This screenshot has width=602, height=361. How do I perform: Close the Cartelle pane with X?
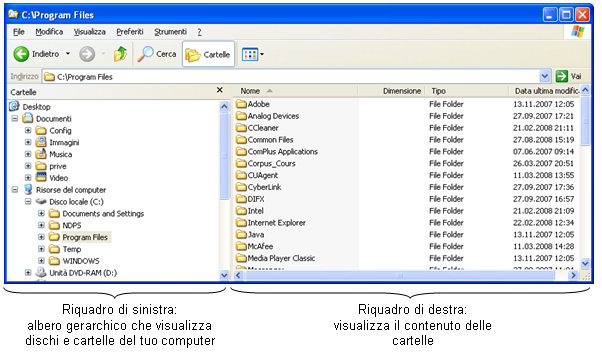point(220,90)
